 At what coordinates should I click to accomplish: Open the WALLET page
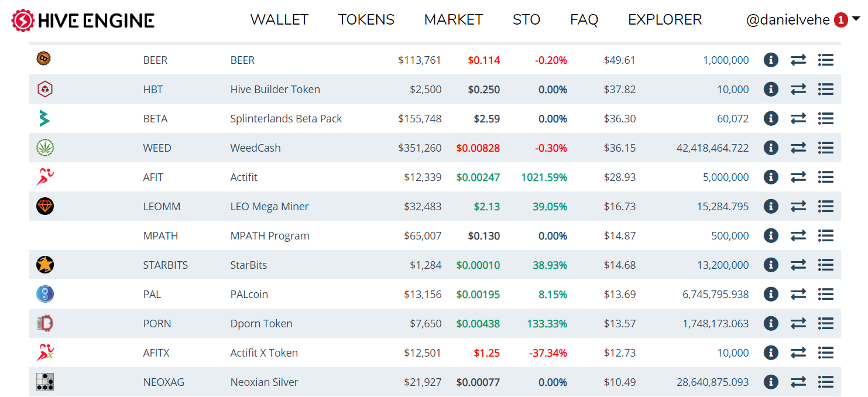click(279, 20)
